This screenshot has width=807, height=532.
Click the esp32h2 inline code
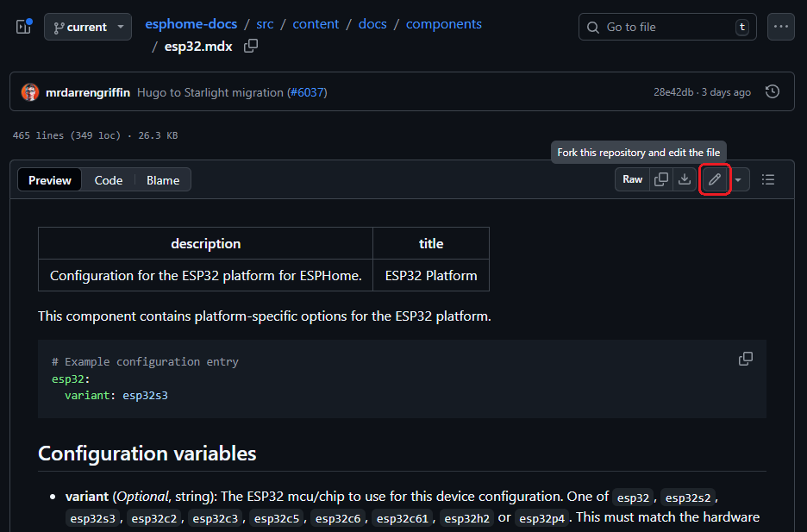[466, 518]
